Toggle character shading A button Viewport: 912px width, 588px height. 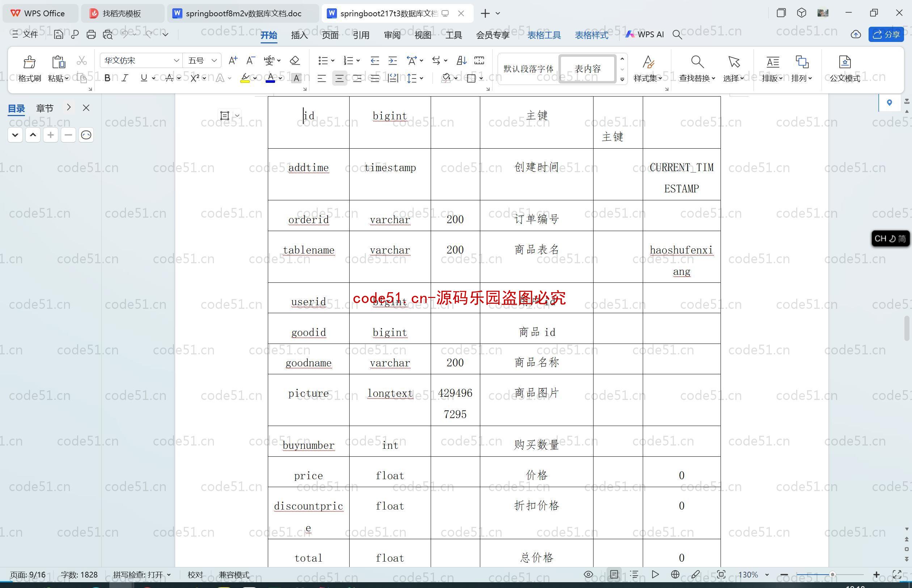tap(296, 78)
